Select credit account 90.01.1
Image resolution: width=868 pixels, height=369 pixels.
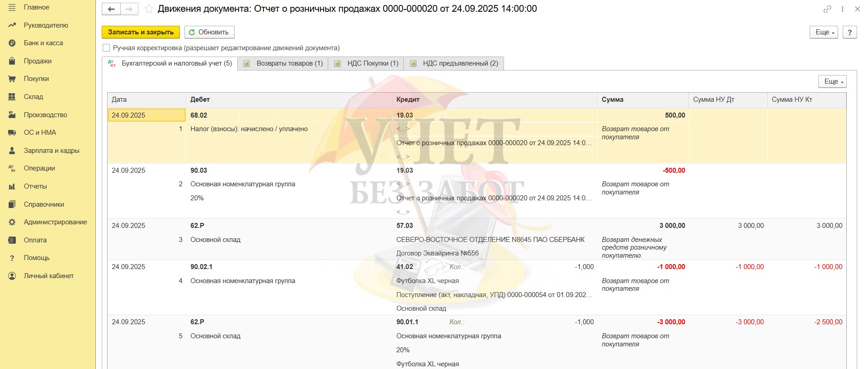click(x=407, y=322)
